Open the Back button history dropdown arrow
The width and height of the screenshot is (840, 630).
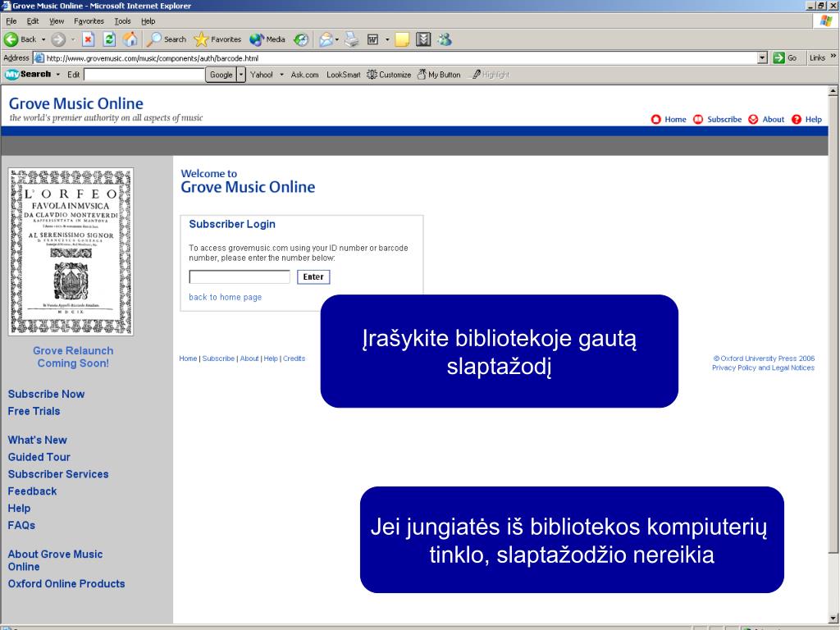(44, 39)
